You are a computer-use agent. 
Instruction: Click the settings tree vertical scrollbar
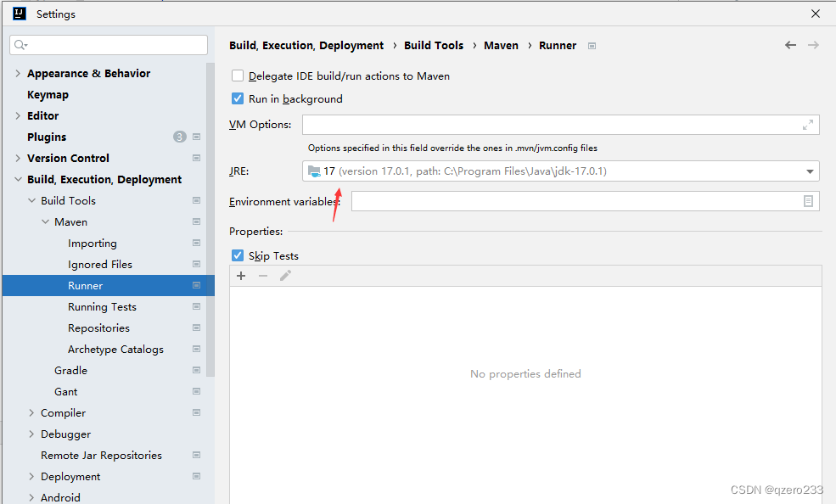210,220
